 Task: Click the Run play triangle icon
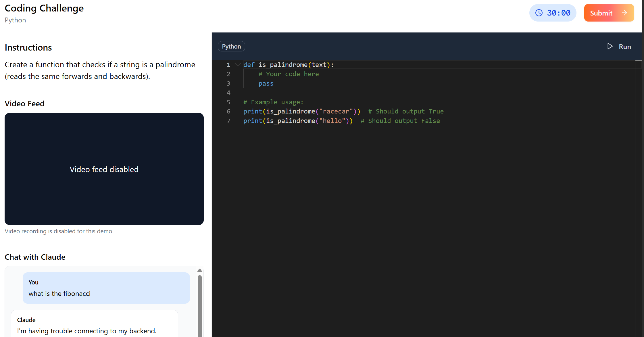coord(610,46)
